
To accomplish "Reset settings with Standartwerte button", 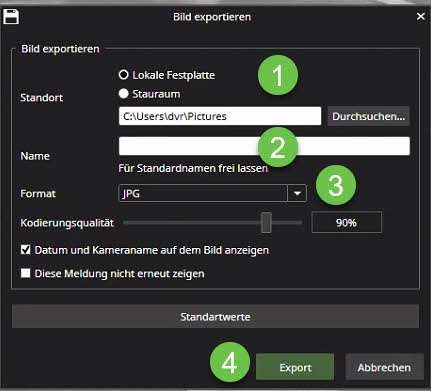I will 215,316.
